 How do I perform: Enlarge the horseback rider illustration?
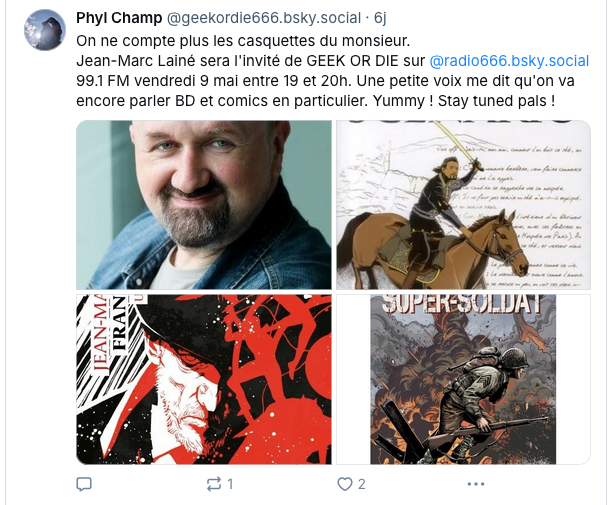click(x=463, y=205)
